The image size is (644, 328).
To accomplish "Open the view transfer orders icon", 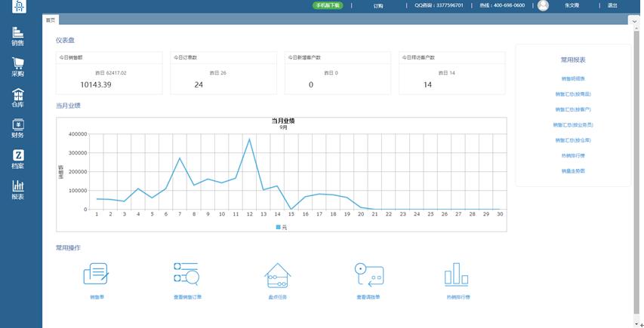I will [369, 274].
